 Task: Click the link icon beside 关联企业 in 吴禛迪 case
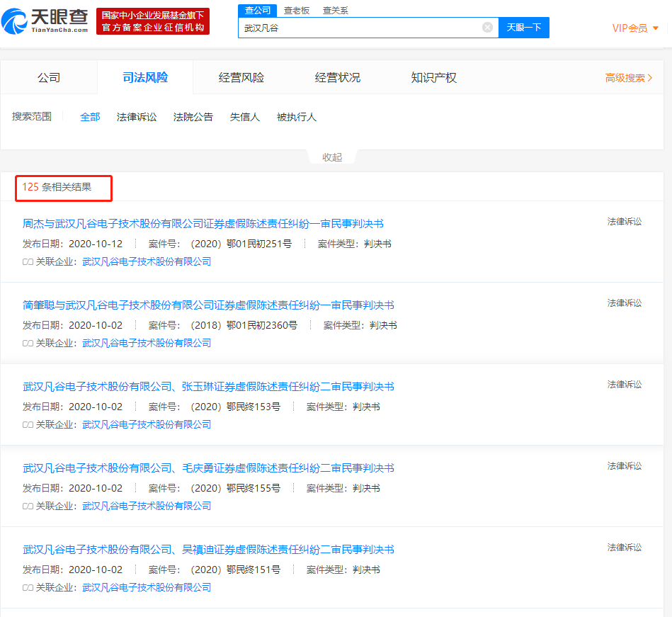28,588
